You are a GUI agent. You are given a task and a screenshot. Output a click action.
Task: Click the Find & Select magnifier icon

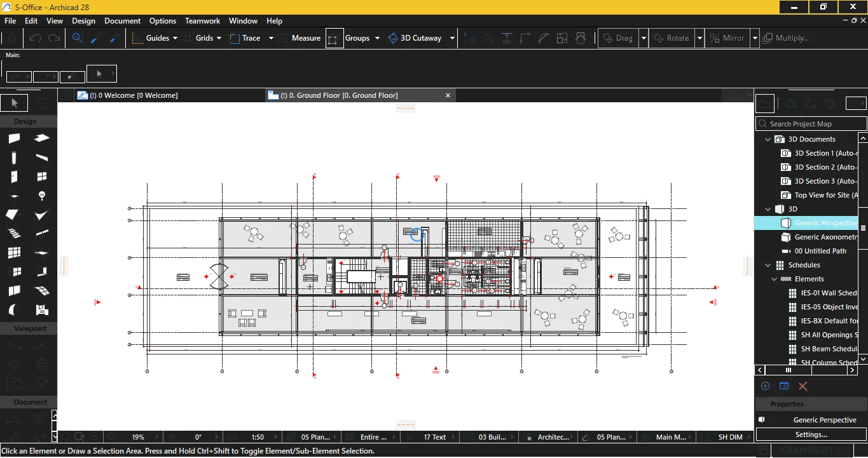coord(77,38)
